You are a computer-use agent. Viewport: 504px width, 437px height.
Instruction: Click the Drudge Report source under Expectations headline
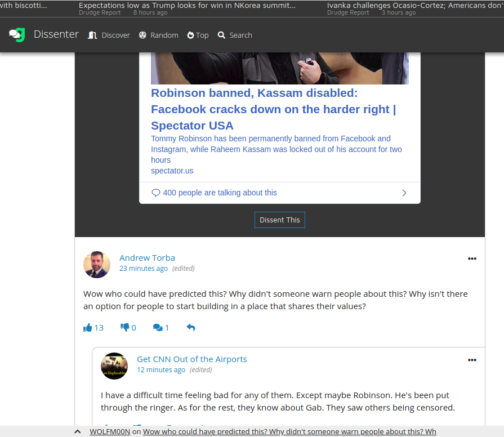pyautogui.click(x=100, y=12)
